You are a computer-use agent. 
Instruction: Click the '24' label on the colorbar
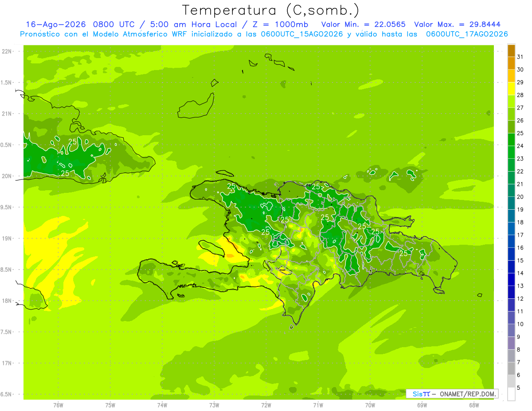[520, 146]
